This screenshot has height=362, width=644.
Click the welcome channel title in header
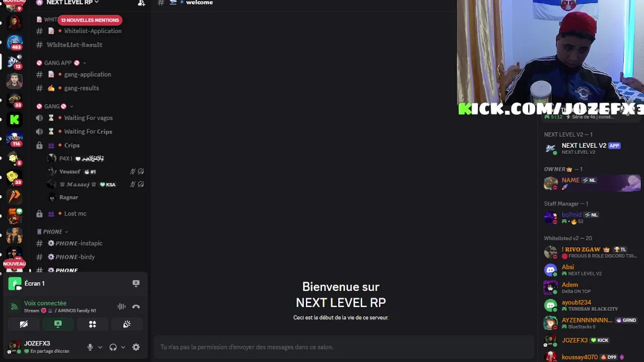tap(199, 3)
